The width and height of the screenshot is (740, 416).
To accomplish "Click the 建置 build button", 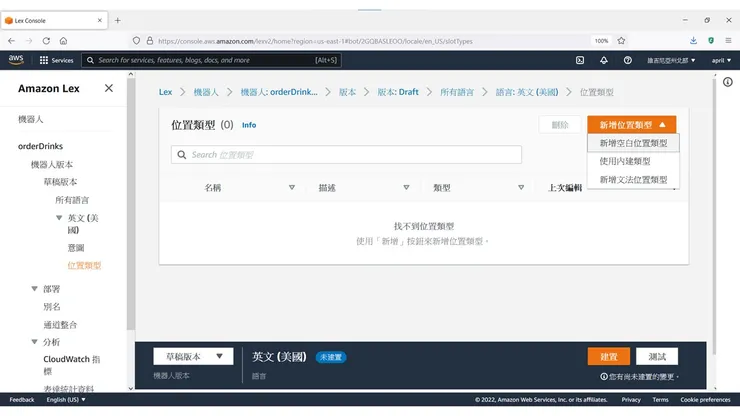I will (x=608, y=357).
